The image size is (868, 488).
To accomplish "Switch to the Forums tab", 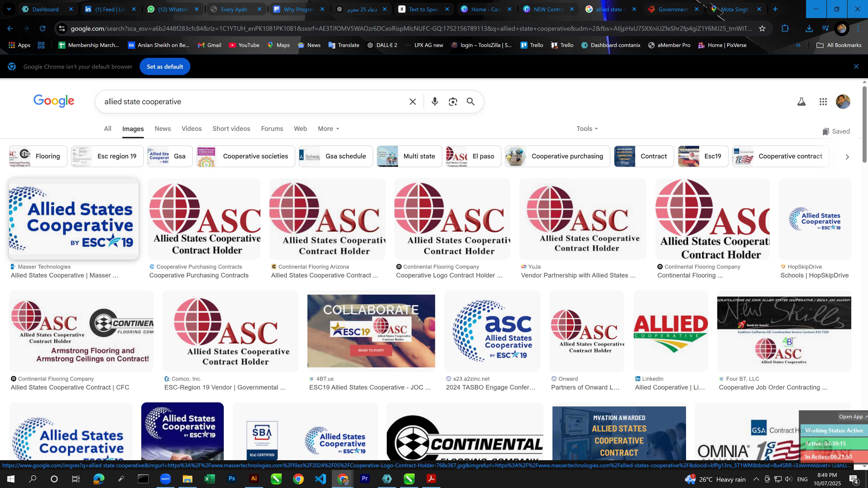I will [272, 129].
